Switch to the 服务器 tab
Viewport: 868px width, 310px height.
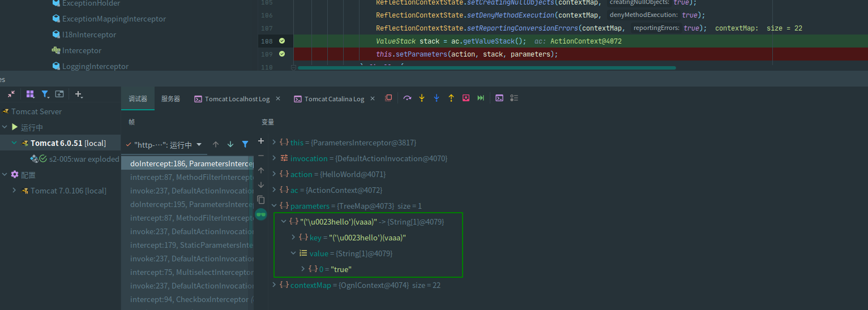tap(170, 99)
